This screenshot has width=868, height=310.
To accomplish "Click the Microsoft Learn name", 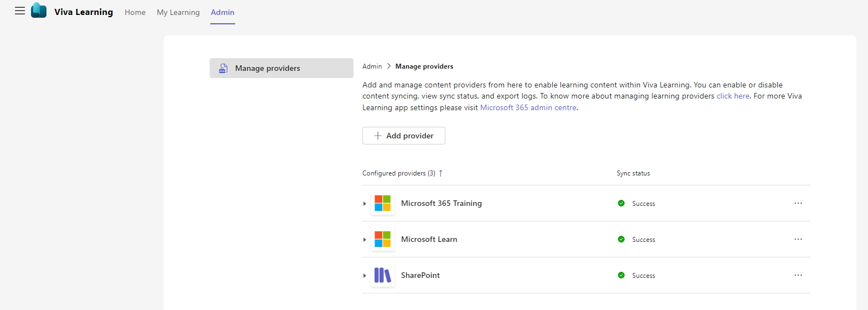I will pos(429,239).
